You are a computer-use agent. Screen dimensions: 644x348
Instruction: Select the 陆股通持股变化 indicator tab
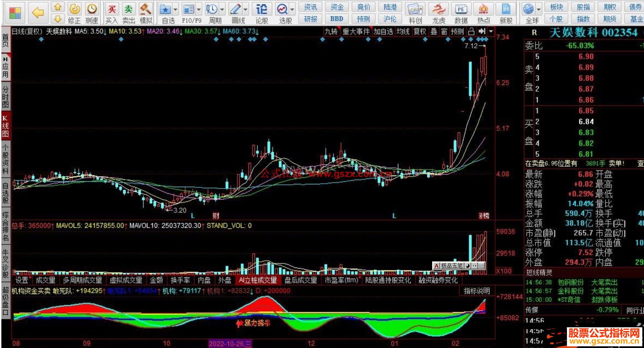[x=388, y=280]
